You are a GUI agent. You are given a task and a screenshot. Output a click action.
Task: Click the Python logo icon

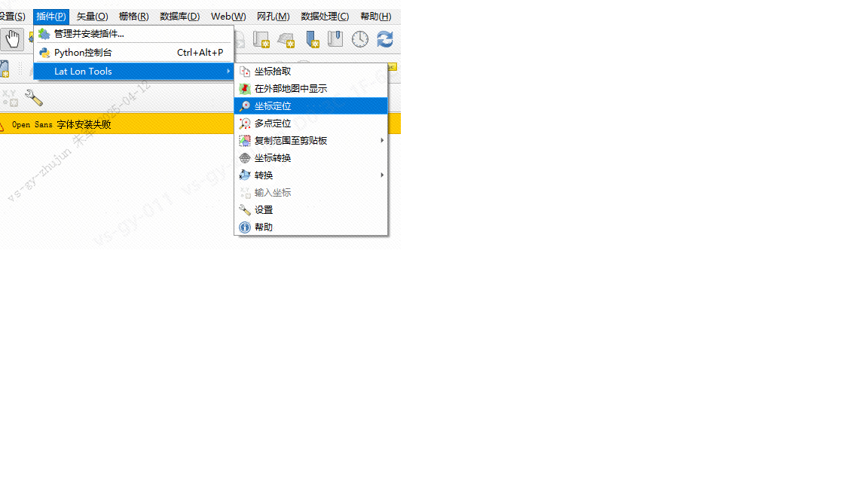click(44, 53)
